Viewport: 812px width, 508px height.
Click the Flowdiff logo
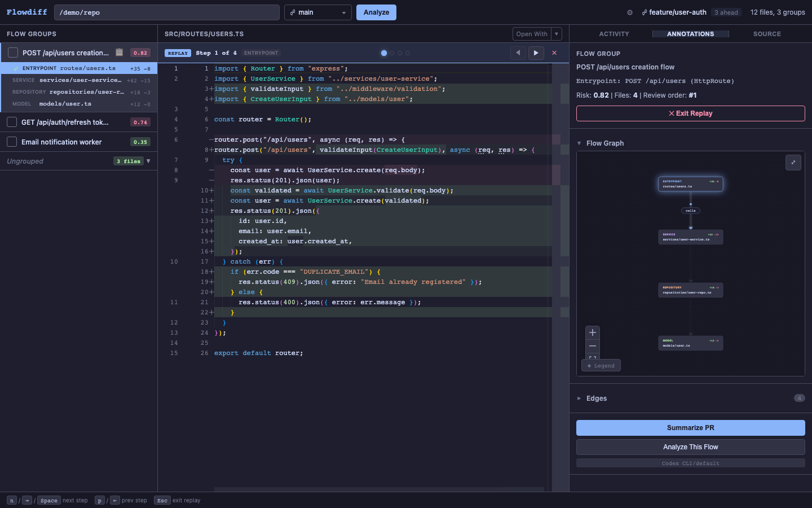coord(27,12)
